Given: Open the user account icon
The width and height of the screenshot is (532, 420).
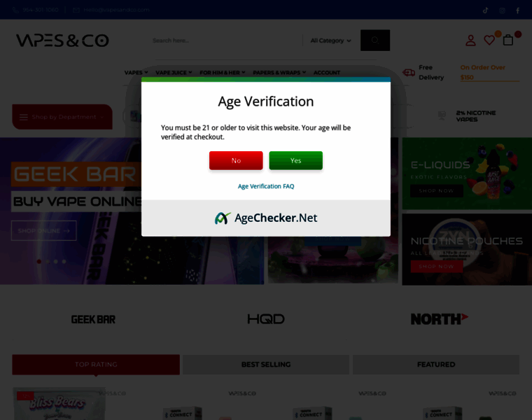Looking at the screenshot, I should (x=470, y=41).
